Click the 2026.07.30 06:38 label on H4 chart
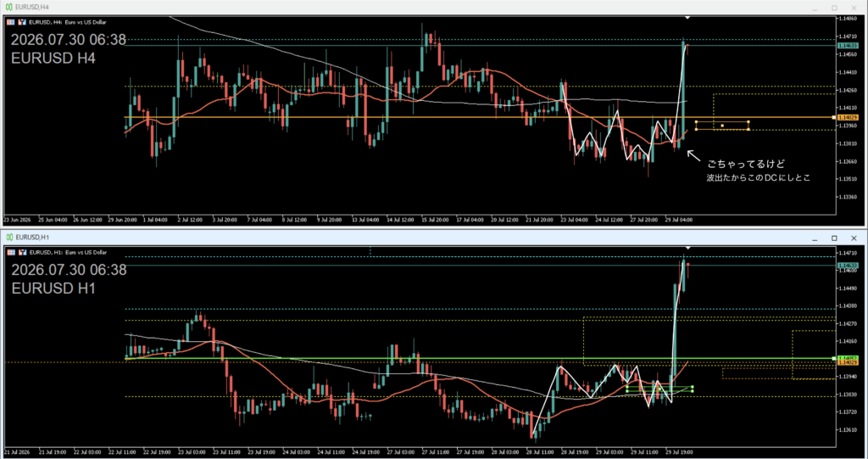The image size is (868, 459). pyautogui.click(x=69, y=40)
